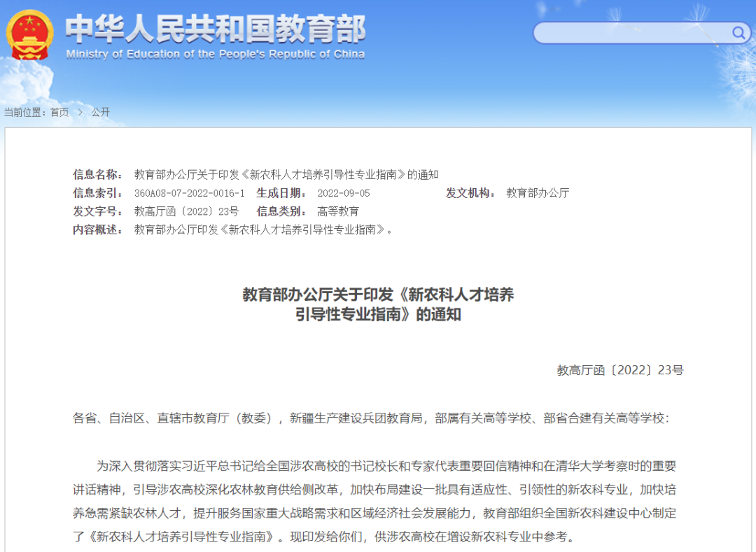Click the 信息名称 label
This screenshot has height=552, width=756.
coord(97,174)
